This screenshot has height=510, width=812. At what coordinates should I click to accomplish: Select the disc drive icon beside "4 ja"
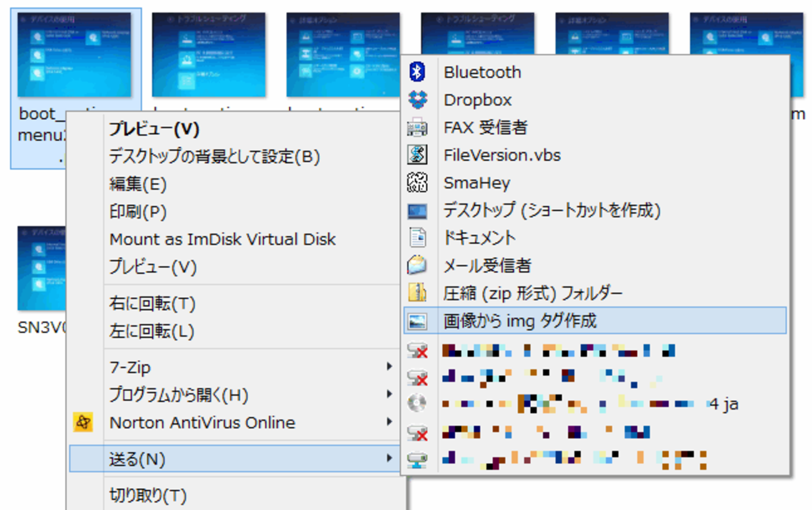(417, 403)
